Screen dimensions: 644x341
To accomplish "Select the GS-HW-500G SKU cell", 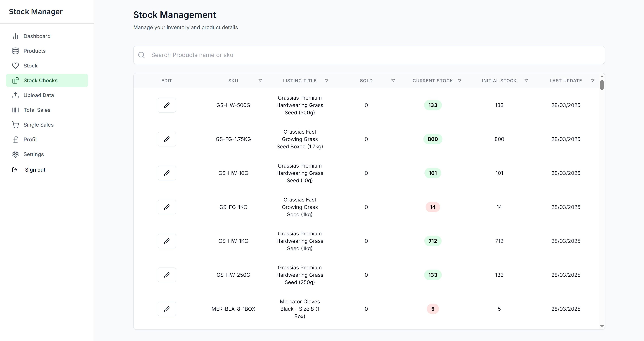I will [x=233, y=105].
